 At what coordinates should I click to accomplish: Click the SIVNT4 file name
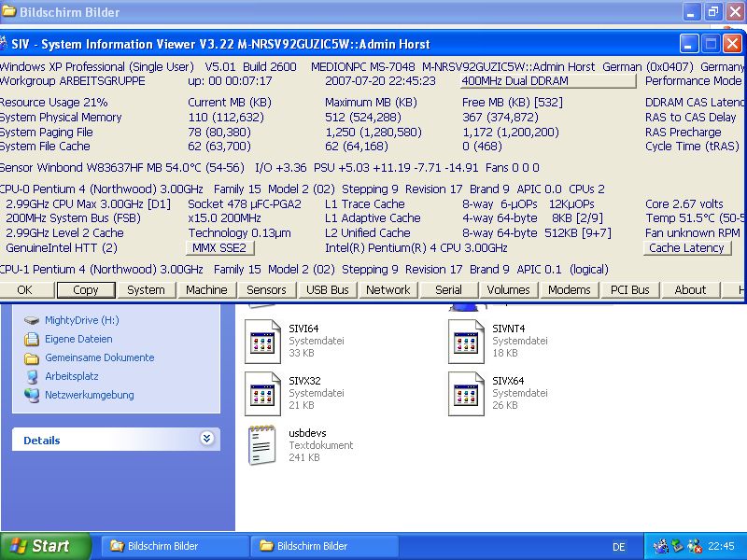[x=508, y=329]
